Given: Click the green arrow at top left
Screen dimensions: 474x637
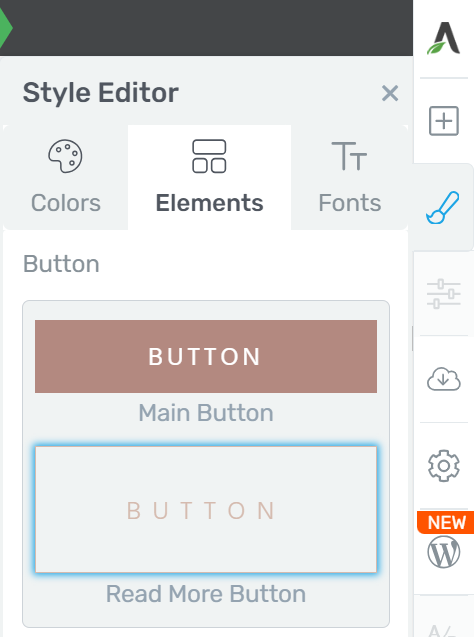Looking at the screenshot, I should (x=6, y=28).
